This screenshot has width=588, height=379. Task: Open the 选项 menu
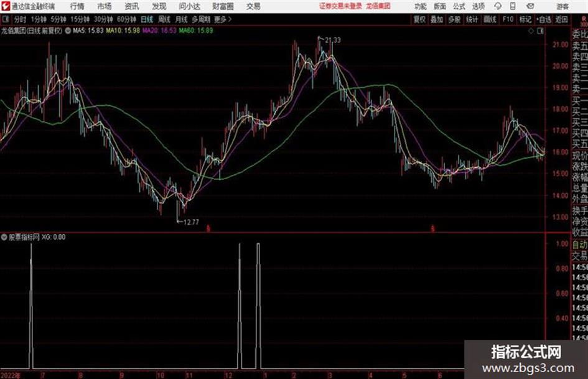[x=478, y=6]
